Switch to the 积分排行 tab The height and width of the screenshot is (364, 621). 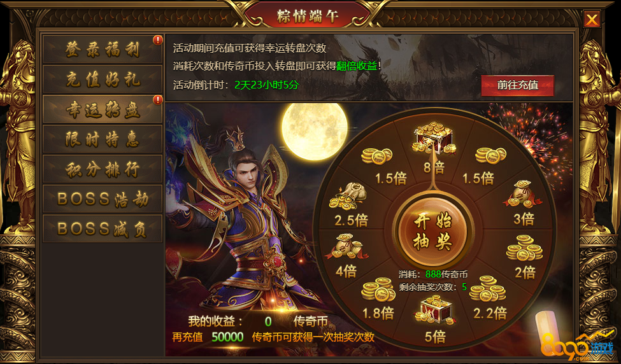pyautogui.click(x=103, y=169)
